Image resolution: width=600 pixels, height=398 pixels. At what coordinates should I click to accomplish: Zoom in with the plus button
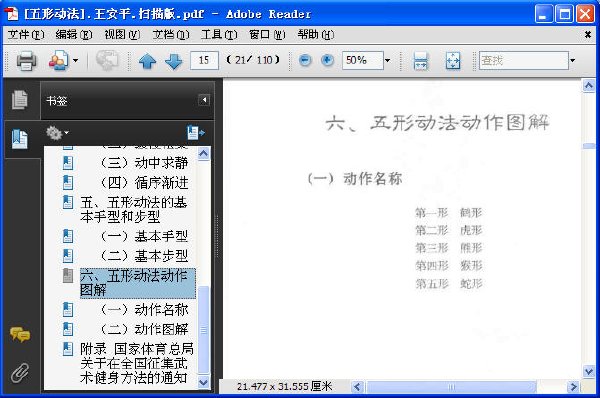(327, 60)
